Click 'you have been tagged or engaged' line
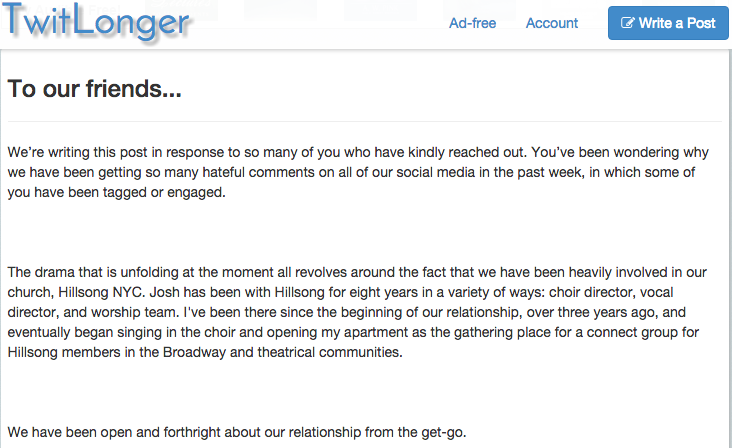732x448 pixels. pos(116,192)
